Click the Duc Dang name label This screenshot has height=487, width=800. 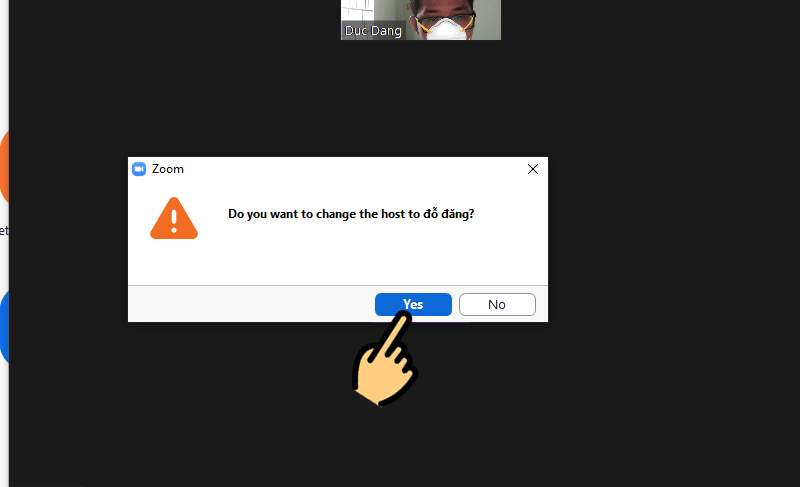click(x=373, y=31)
